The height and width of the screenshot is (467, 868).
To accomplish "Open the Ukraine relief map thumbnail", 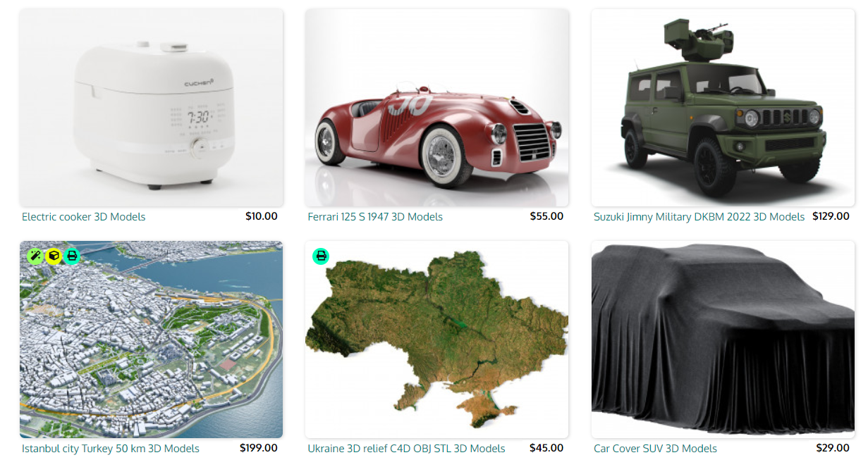I will pos(436,340).
